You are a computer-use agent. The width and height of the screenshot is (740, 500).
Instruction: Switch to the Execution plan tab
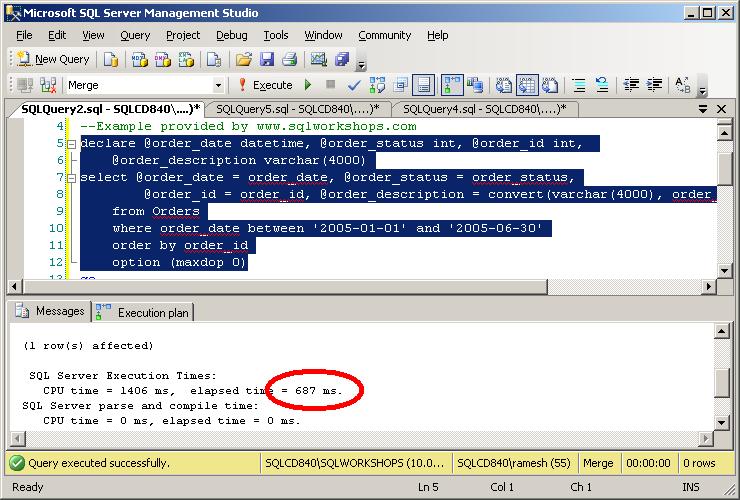143,312
